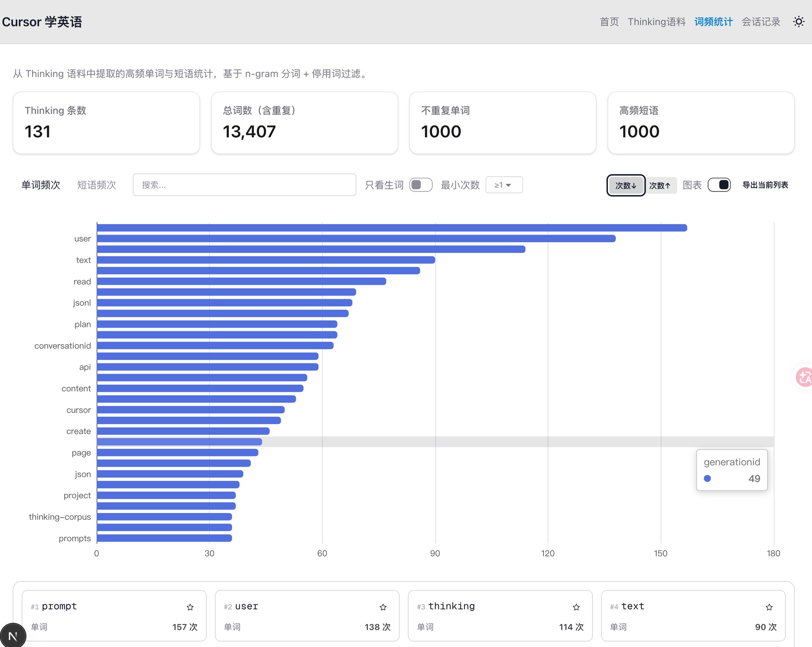
Task: Go to 首页 in the navigation
Action: 609,22
